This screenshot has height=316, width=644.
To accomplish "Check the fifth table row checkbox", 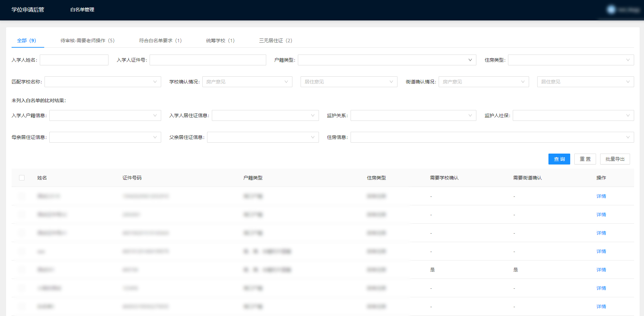I will click(22, 270).
